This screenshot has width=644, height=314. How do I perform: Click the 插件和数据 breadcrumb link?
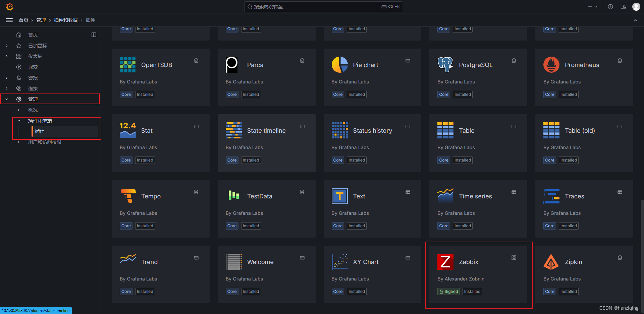tap(66, 20)
